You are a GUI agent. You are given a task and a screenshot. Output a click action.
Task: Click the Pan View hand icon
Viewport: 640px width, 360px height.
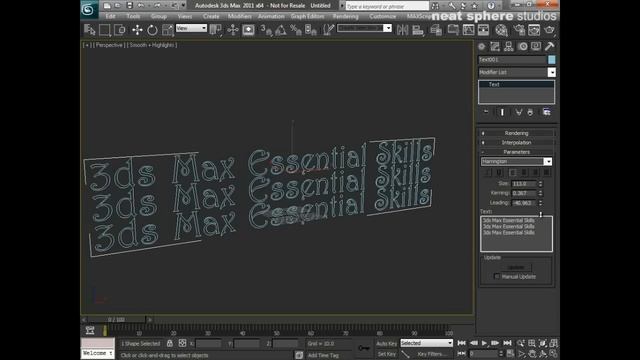tap(532, 353)
